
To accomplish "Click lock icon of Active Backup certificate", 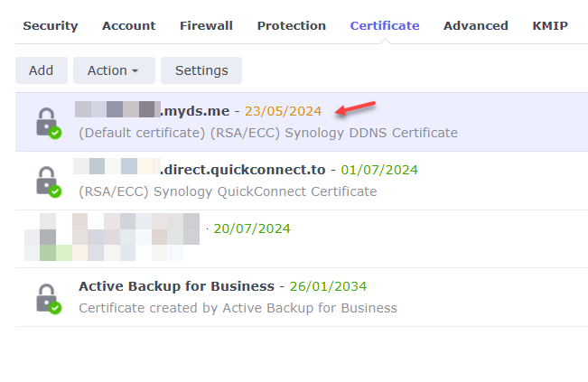I will (49, 298).
